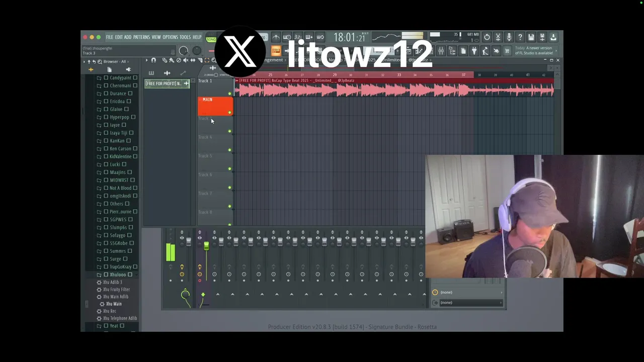Expand the SGPWES folder
Screen dimensions: 644x362
[x=99, y=220]
